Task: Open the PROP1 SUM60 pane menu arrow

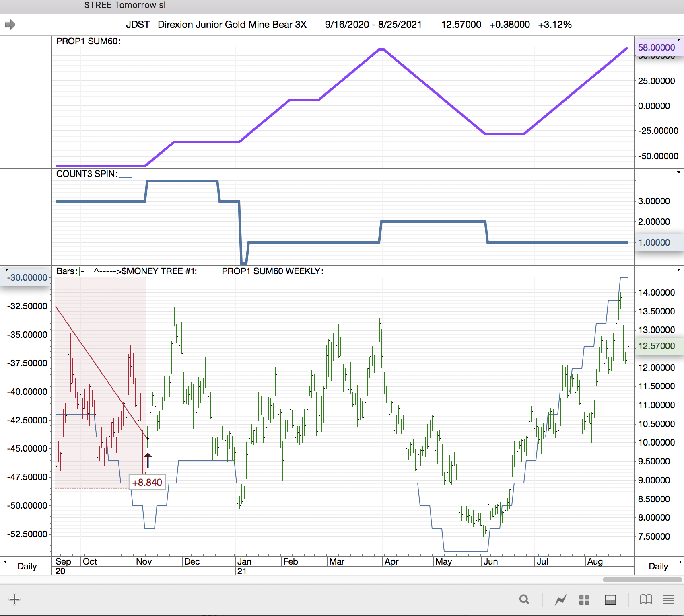Action: [x=679, y=40]
